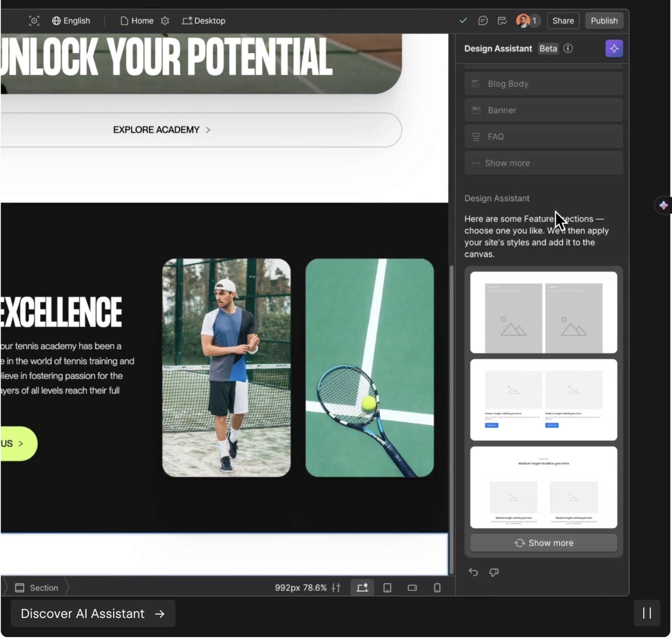Toggle the canvas preview mode icon
This screenshot has width=672, height=640.
[34, 21]
